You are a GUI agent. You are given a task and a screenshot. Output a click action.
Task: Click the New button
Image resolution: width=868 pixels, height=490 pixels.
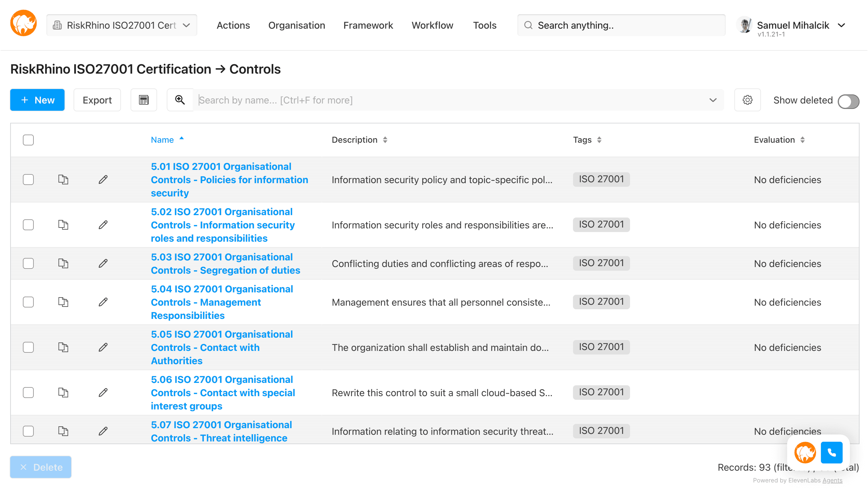(x=37, y=100)
